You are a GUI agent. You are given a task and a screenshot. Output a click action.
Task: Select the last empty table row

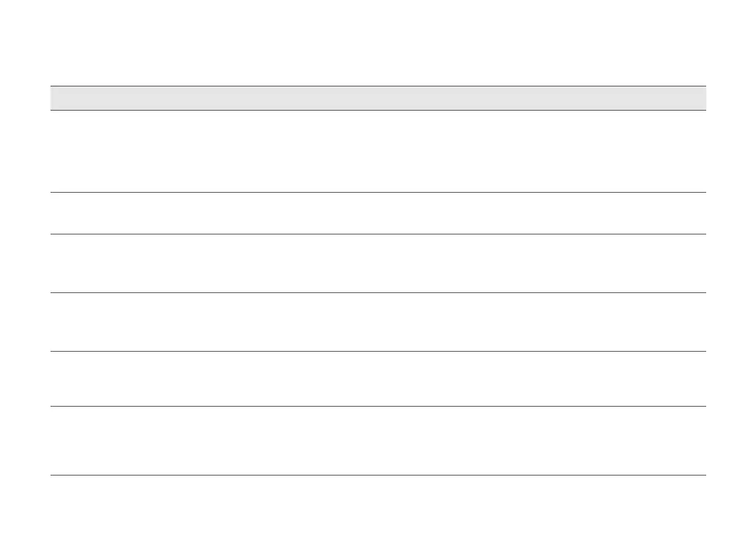pos(378,440)
